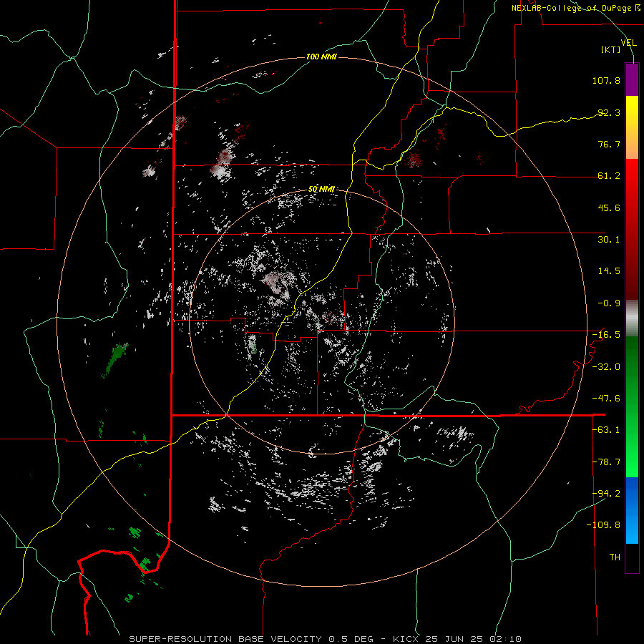Image resolution: width=644 pixels, height=644 pixels.
Task: Click the blue segment of the velocity color bar
Action: (x=632, y=510)
